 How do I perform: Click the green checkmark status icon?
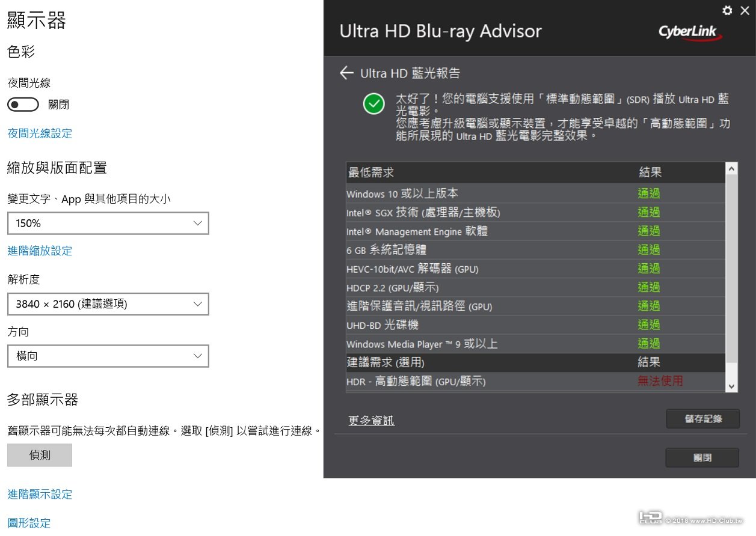point(373,104)
